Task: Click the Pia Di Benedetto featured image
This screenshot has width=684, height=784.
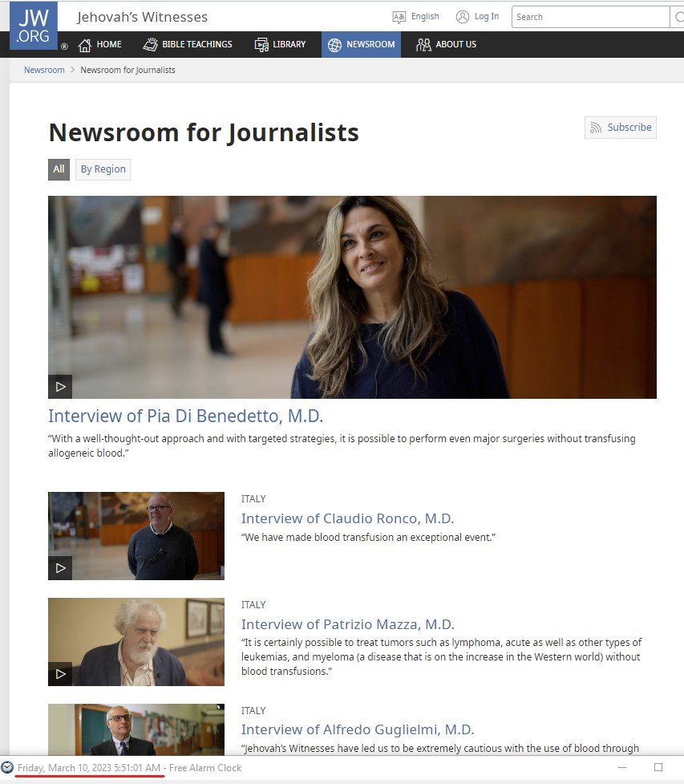Action: (352, 298)
